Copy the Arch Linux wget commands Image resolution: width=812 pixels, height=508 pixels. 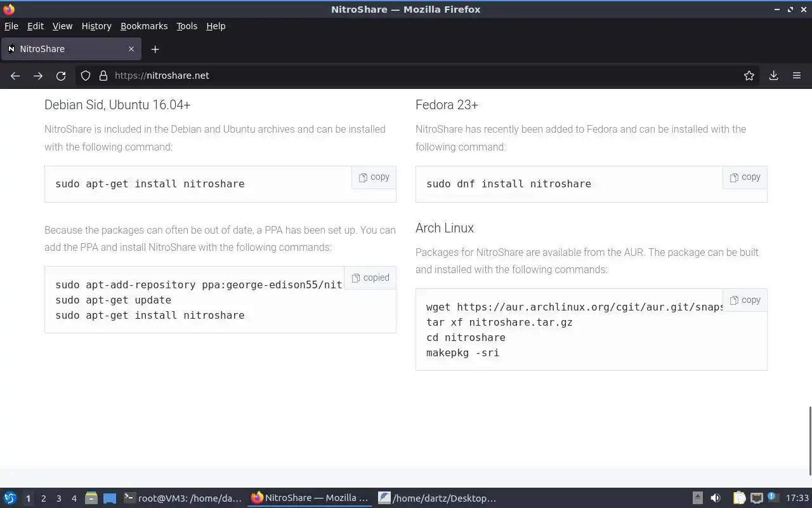tap(745, 300)
